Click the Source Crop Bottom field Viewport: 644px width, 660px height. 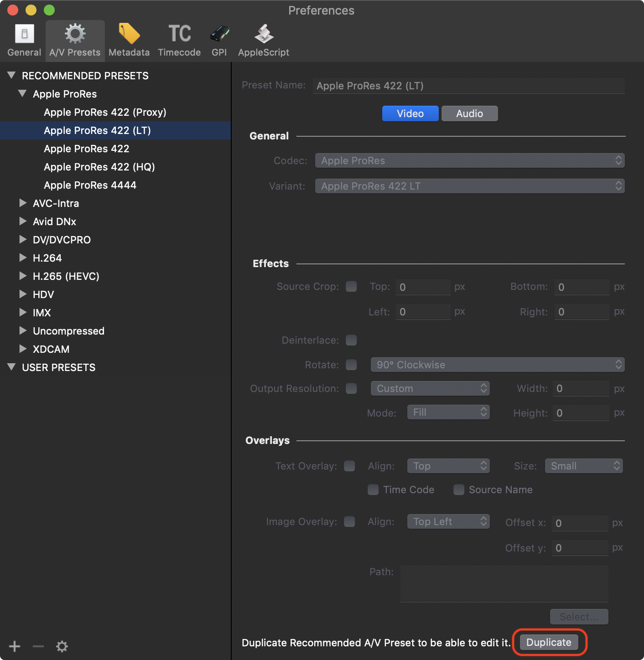click(x=582, y=287)
